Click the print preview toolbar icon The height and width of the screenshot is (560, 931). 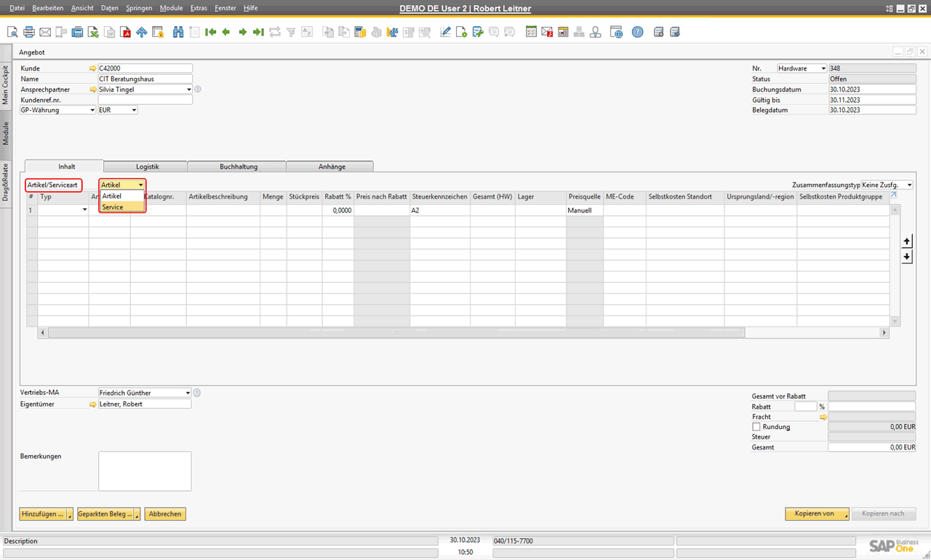click(x=12, y=32)
